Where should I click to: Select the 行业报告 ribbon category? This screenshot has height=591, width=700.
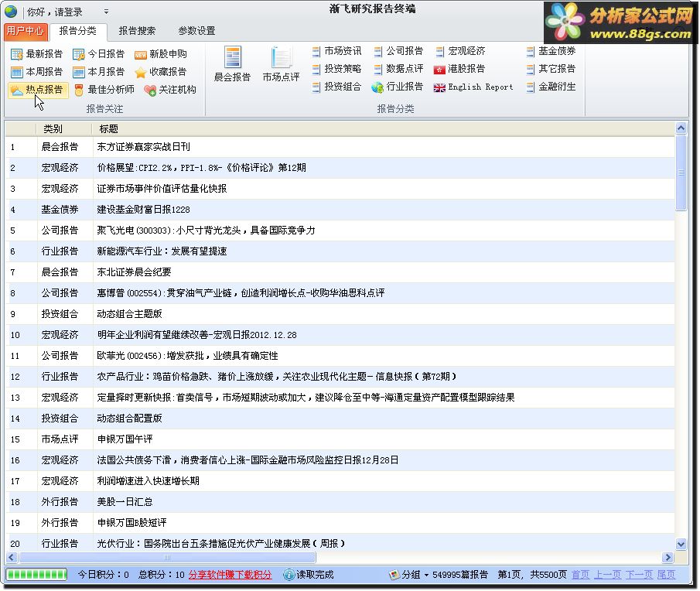pos(398,87)
